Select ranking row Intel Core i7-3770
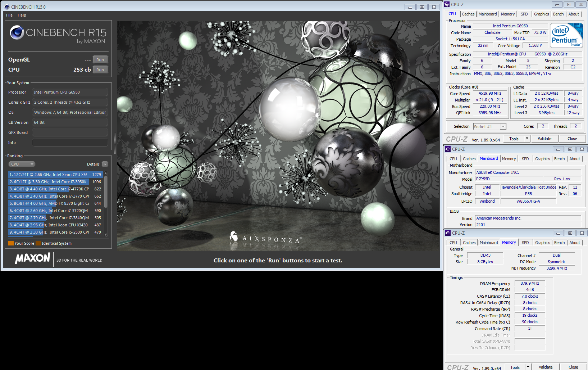The width and height of the screenshot is (588, 370). [x=55, y=196]
